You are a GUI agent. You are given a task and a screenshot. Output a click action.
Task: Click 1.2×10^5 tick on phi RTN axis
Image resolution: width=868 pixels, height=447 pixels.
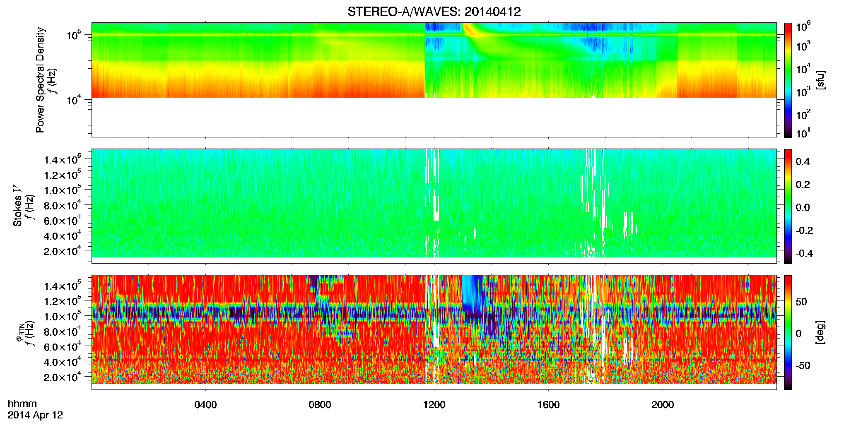[63, 300]
